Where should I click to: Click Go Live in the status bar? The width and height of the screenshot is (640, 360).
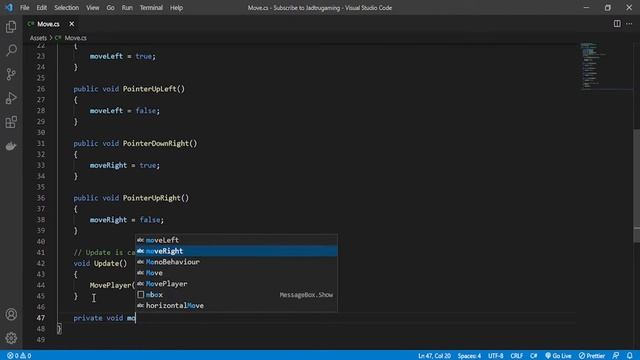558,356
